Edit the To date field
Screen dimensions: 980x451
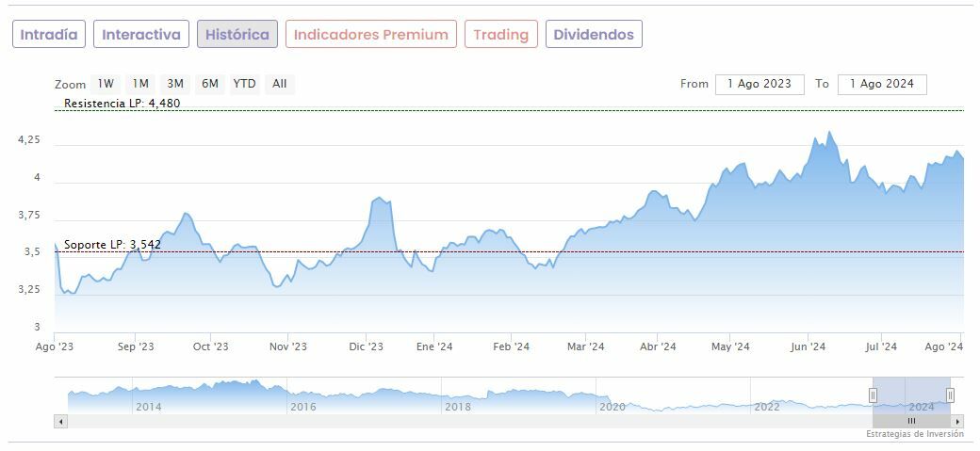tap(882, 84)
